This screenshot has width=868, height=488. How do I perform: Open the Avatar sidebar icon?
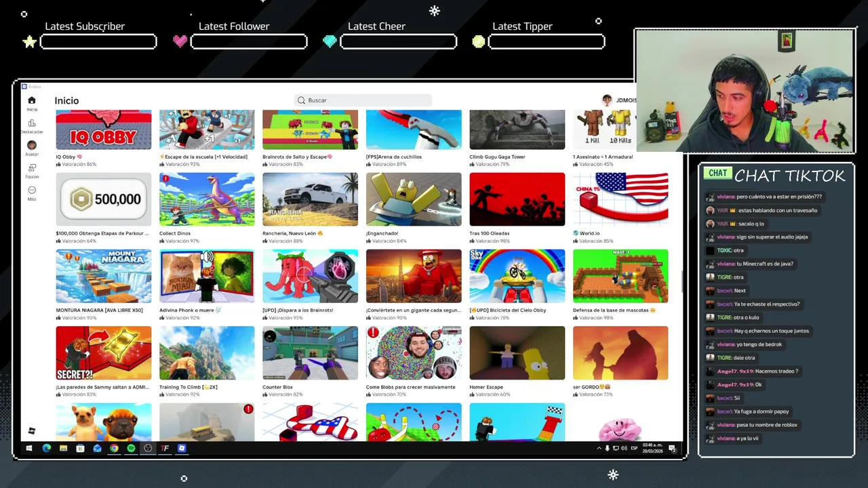(32, 145)
